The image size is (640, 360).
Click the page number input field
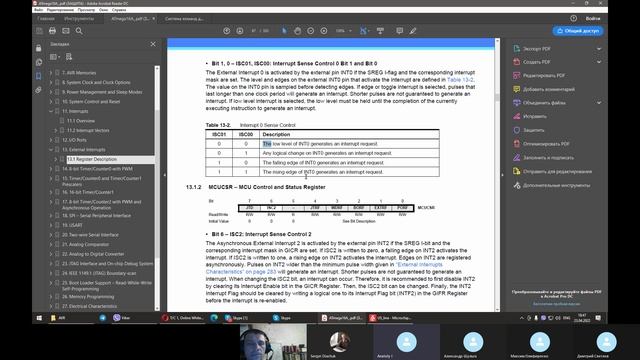pyautogui.click(x=253, y=31)
